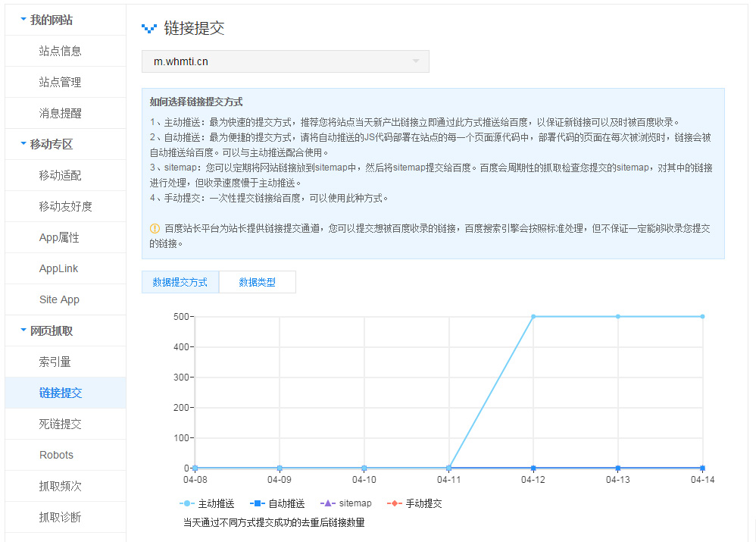The width and height of the screenshot is (756, 542).
Task: Click the 如何选择链接提交方式 heading
Action: coord(195,102)
